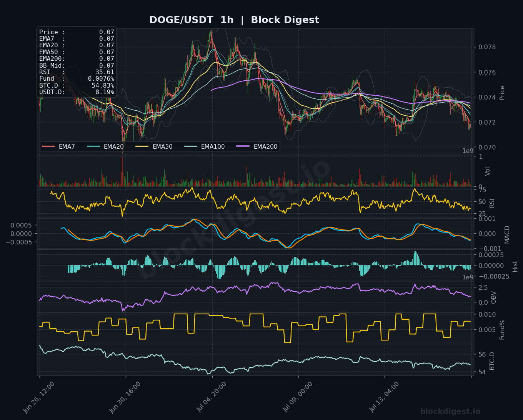Click the Jul 13, 04:00 time label
523x420 pixels.
(384, 397)
